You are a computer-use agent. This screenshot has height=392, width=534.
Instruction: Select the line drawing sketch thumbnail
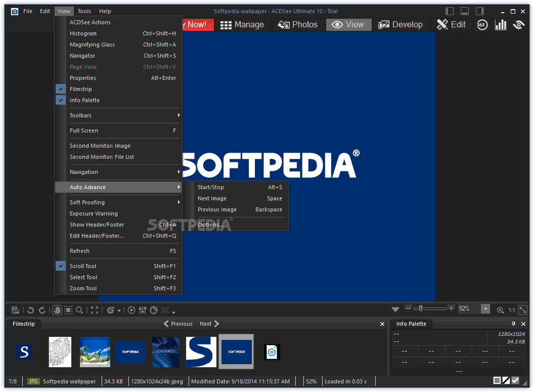[60, 352]
